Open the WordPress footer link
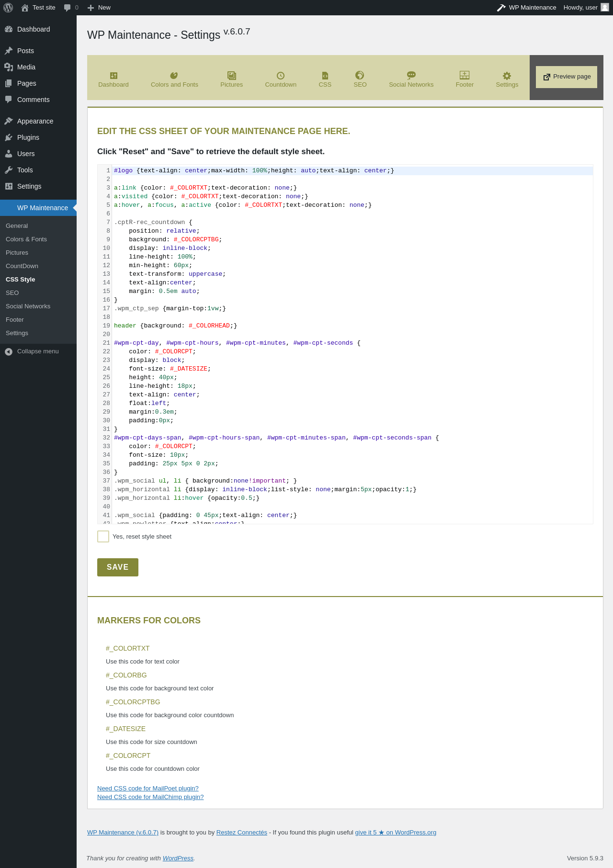 pyautogui.click(x=178, y=858)
